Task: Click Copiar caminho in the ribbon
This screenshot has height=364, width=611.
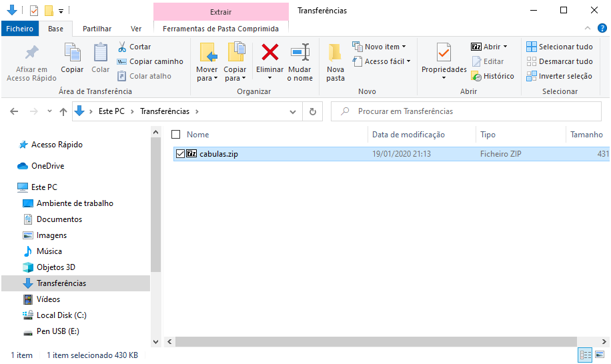Action: [150, 61]
